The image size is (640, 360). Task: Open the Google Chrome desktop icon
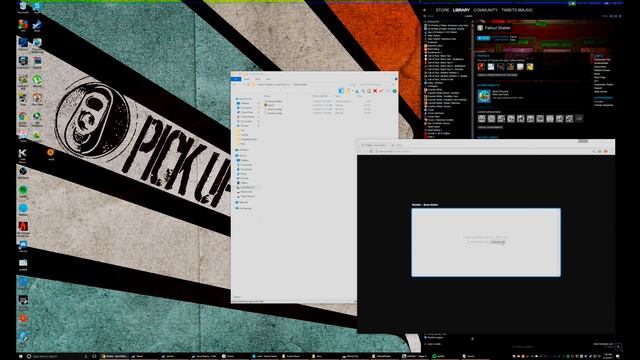(23, 118)
